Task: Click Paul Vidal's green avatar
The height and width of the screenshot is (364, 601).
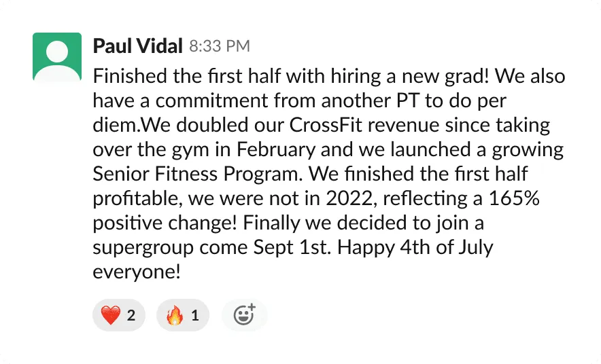Action: (57, 57)
